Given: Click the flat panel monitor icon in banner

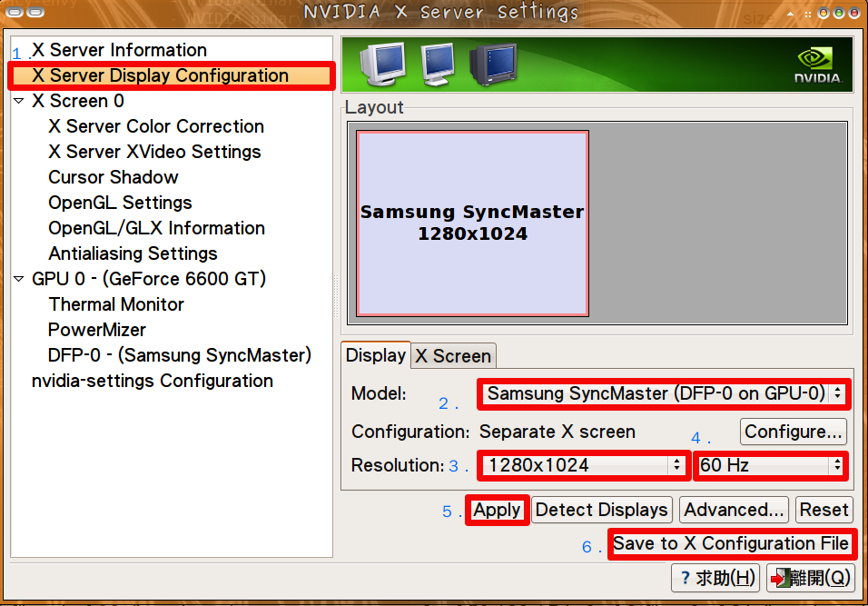Looking at the screenshot, I should [x=438, y=65].
